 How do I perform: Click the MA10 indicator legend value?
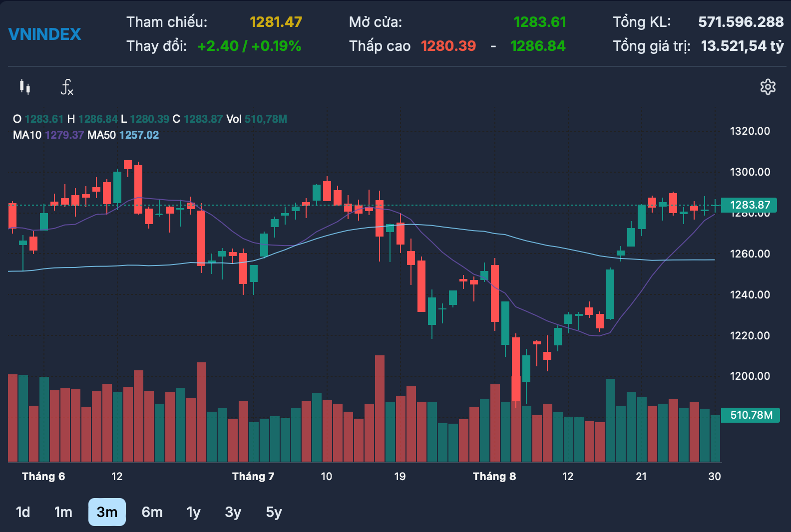point(64,135)
